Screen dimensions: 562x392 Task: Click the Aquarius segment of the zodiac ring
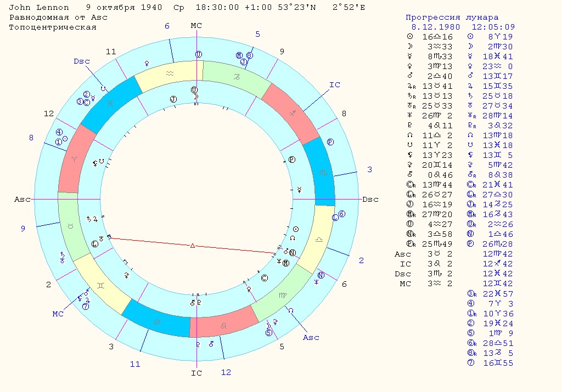click(x=170, y=74)
